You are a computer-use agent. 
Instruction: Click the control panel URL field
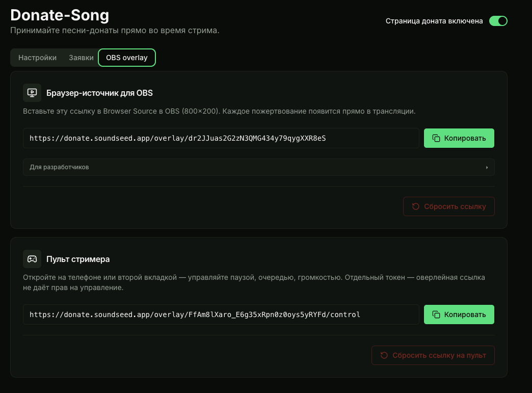point(221,315)
